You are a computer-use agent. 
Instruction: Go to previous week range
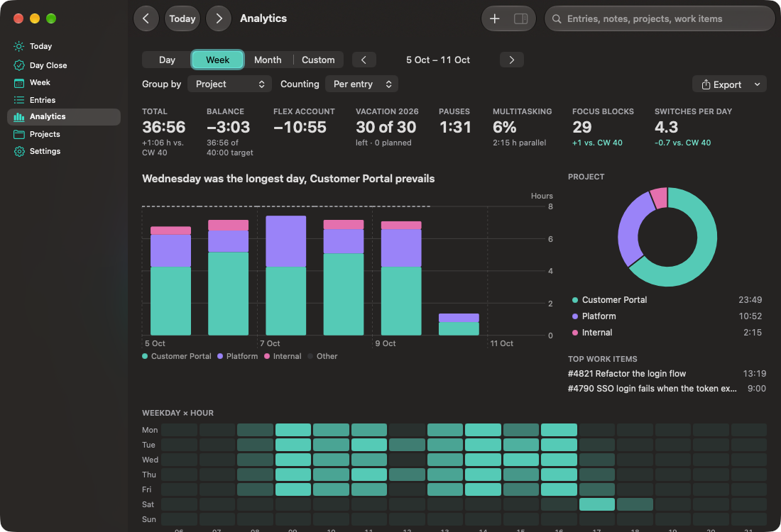pyautogui.click(x=364, y=60)
